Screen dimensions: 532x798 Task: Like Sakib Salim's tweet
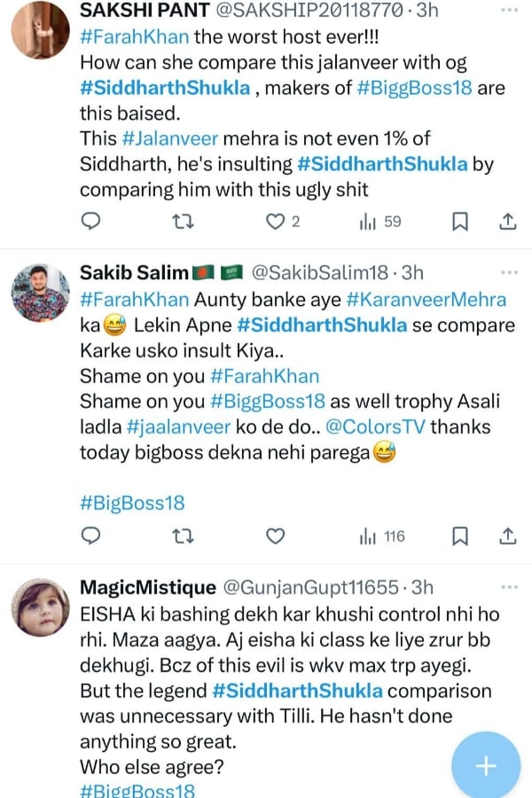[277, 535]
